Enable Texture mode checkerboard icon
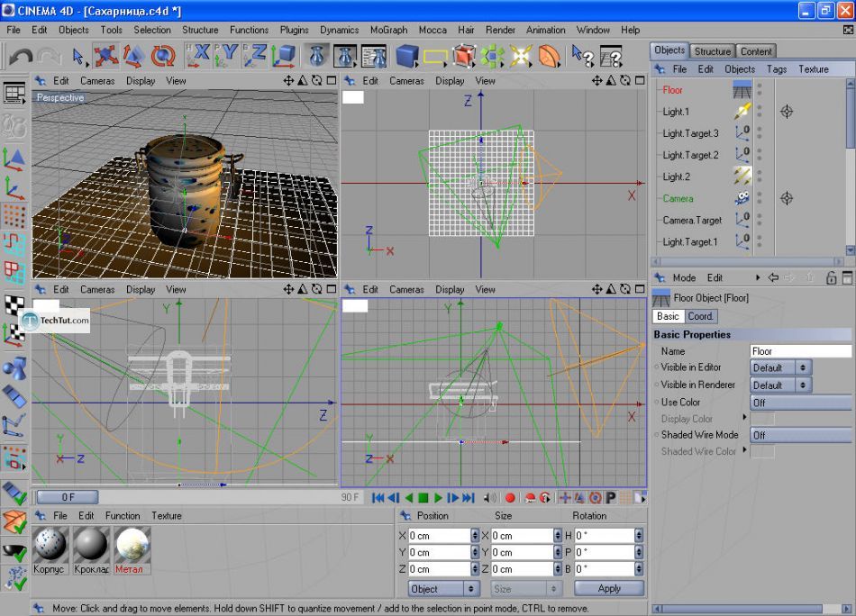The image size is (856, 616). pos(14,304)
